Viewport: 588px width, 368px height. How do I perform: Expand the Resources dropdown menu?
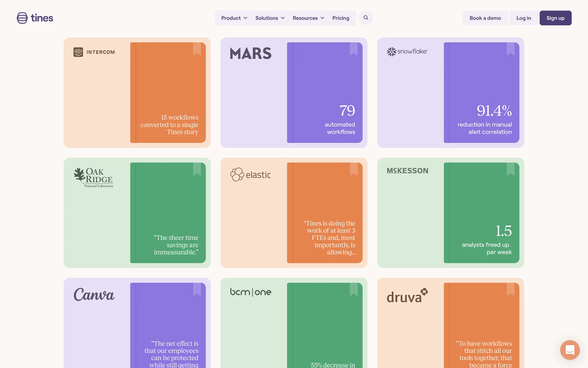pos(308,18)
